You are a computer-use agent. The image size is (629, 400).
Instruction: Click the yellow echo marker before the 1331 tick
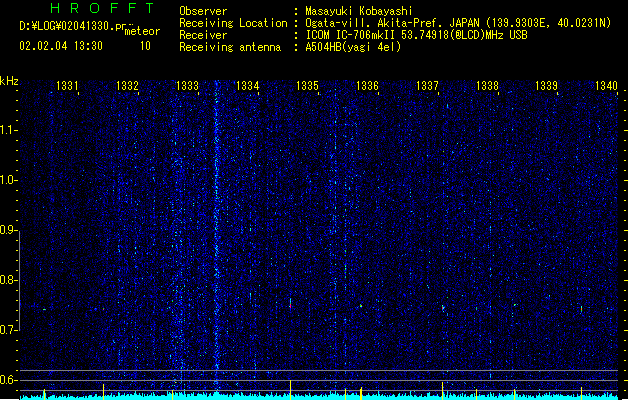45,392
